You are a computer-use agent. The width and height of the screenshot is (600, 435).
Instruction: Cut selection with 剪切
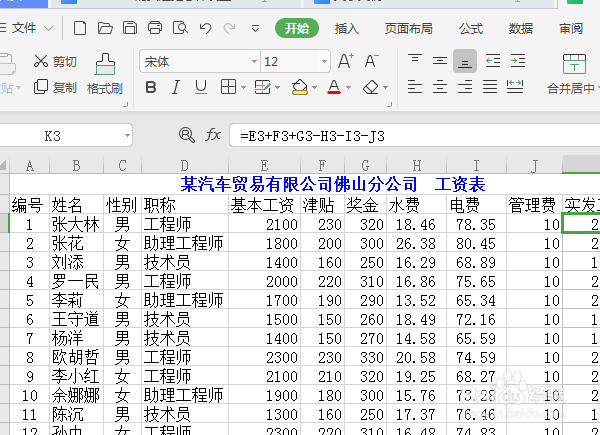point(55,61)
